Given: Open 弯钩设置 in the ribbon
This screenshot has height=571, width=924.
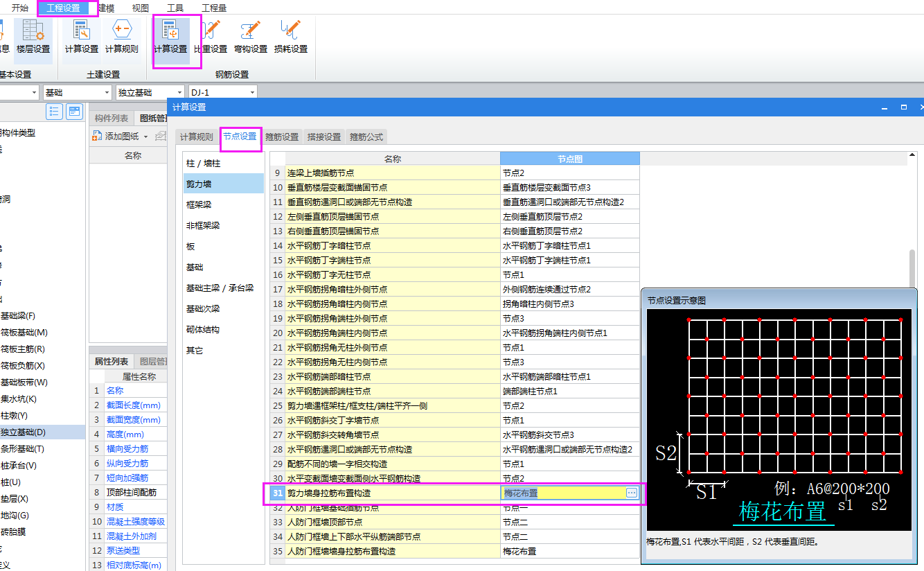Looking at the screenshot, I should click(x=251, y=37).
